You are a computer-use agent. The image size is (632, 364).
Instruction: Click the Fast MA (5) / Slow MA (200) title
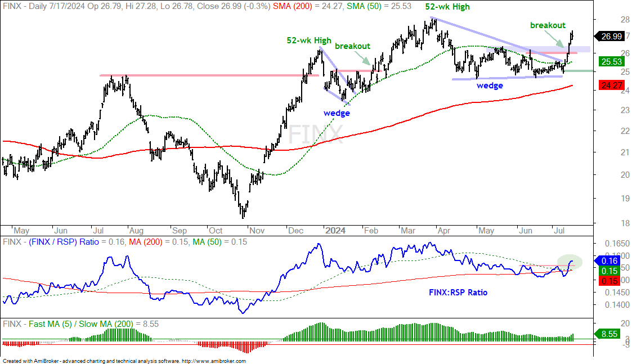tap(81, 324)
